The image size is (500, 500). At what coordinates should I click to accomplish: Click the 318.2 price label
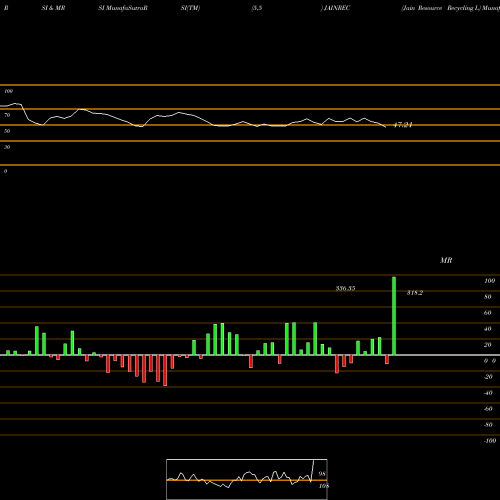[x=415, y=293]
